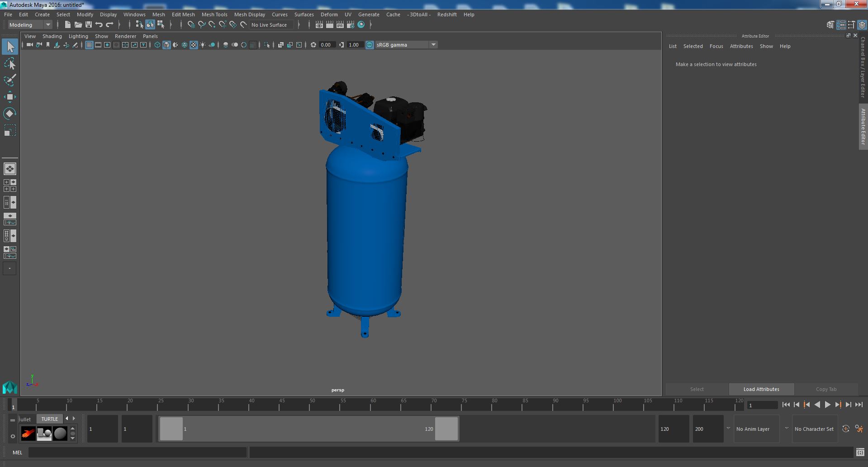
Task: Switch to the four-view panel layout
Action: [x=10, y=186]
